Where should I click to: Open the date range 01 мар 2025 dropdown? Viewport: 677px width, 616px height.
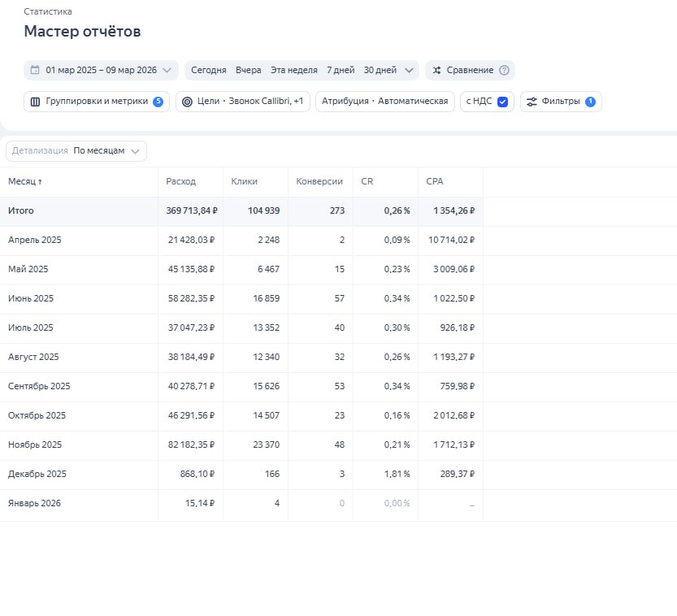coord(101,71)
